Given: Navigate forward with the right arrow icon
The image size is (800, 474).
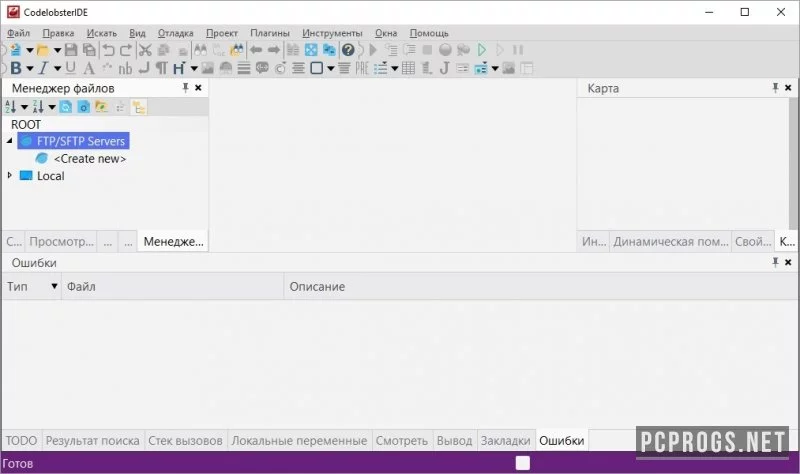Looking at the screenshot, I should [x=274, y=50].
